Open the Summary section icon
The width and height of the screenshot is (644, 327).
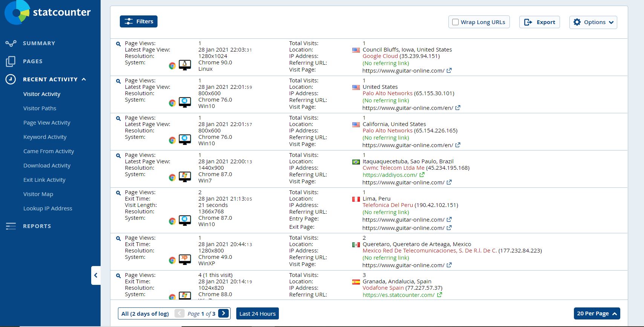click(x=11, y=43)
